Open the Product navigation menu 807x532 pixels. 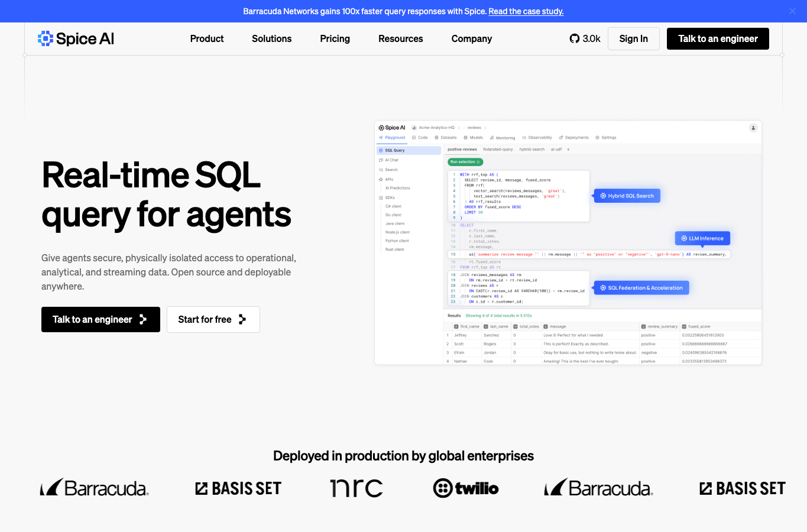pos(207,38)
